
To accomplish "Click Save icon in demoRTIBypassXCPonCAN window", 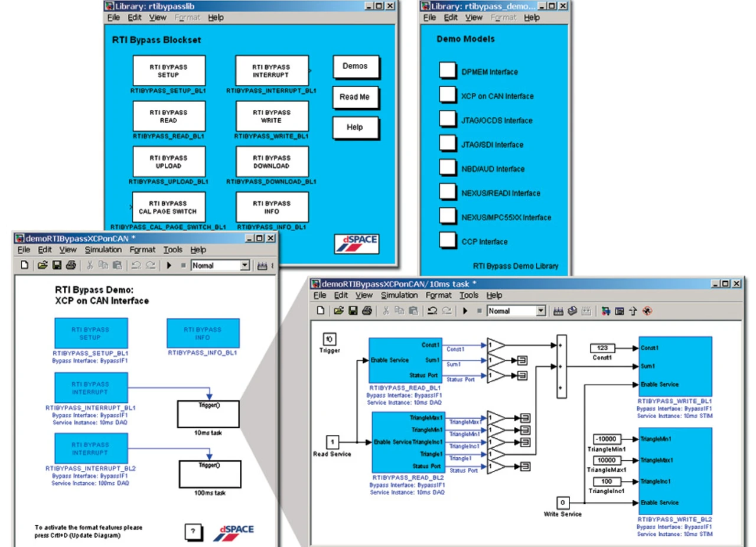I will point(57,265).
